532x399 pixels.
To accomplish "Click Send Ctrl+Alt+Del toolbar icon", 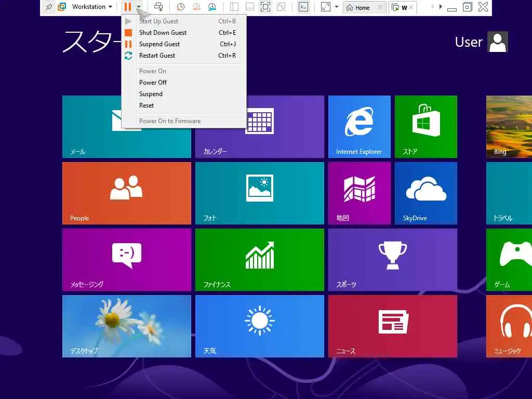I will point(158,7).
